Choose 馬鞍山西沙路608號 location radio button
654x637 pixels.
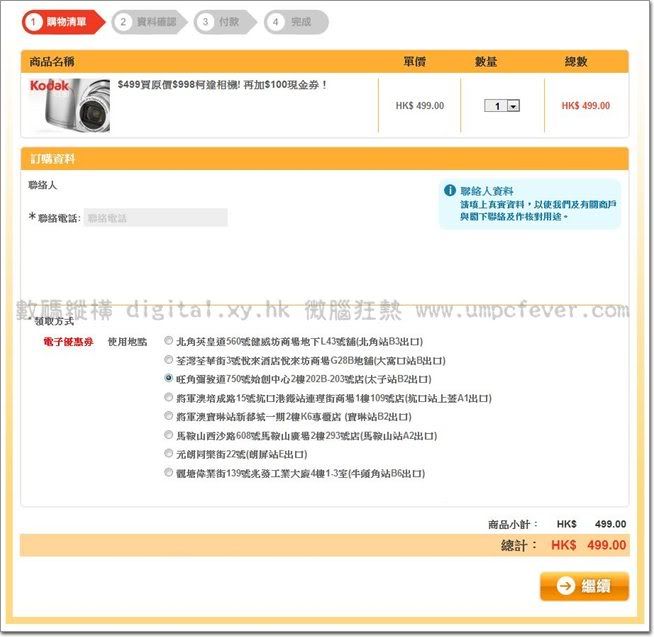click(x=168, y=435)
